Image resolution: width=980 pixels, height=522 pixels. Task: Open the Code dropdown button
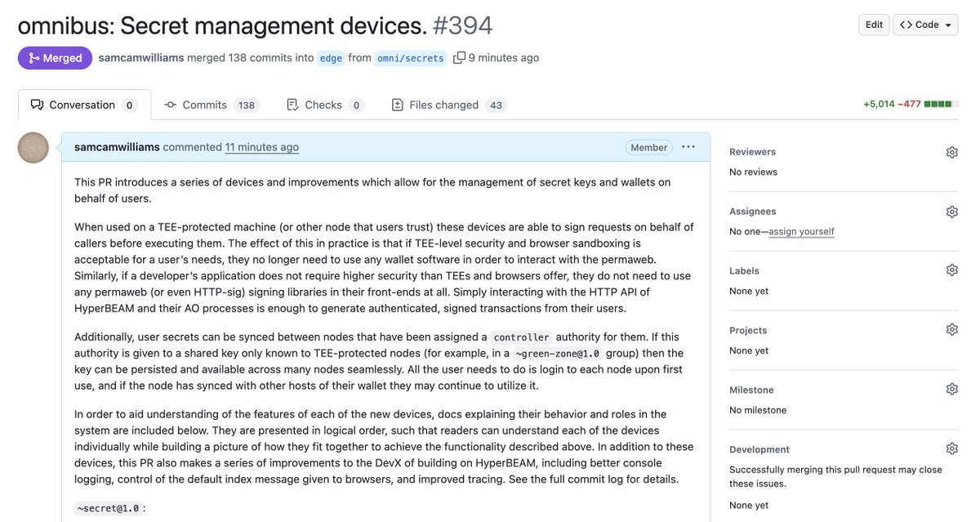(925, 25)
